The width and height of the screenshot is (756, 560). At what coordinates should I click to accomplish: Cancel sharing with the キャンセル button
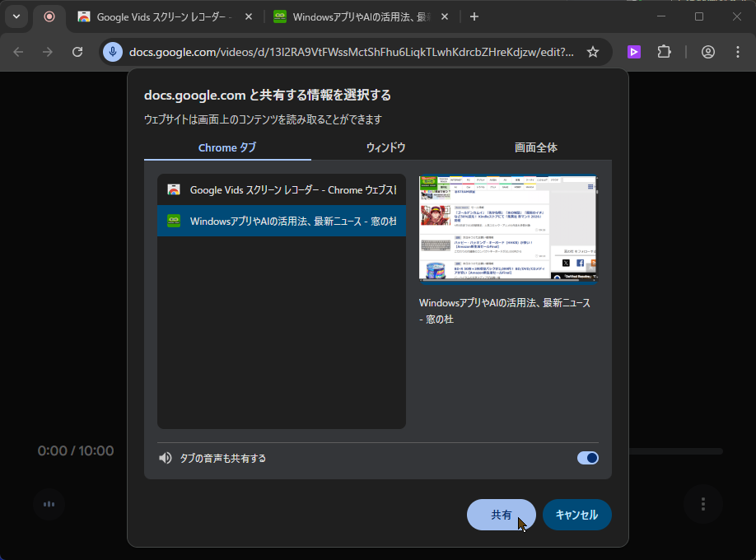[x=576, y=515]
